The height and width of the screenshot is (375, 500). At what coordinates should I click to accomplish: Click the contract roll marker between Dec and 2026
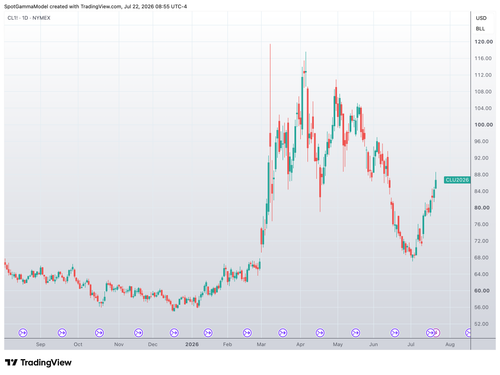174,332
